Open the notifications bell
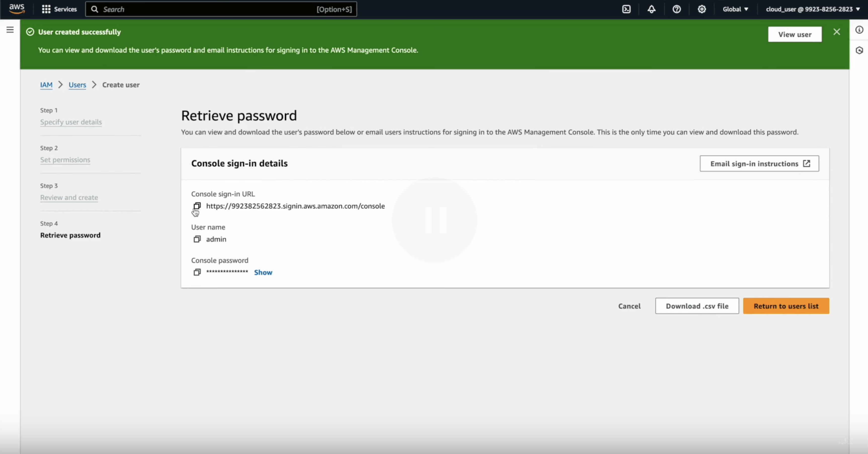 651,9
